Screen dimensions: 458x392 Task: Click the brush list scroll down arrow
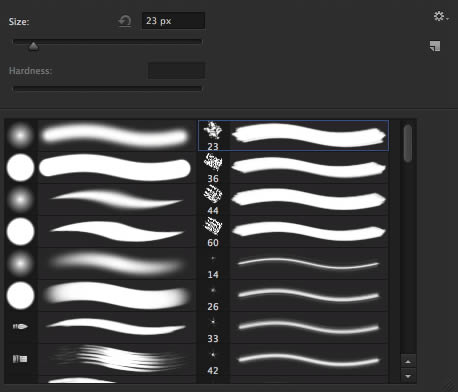[x=408, y=376]
